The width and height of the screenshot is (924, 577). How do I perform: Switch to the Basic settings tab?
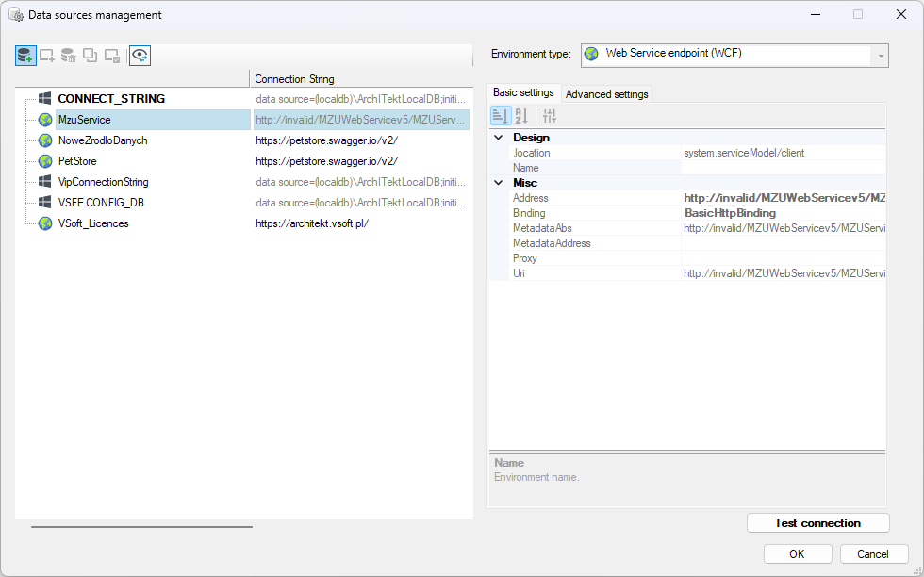523,92
